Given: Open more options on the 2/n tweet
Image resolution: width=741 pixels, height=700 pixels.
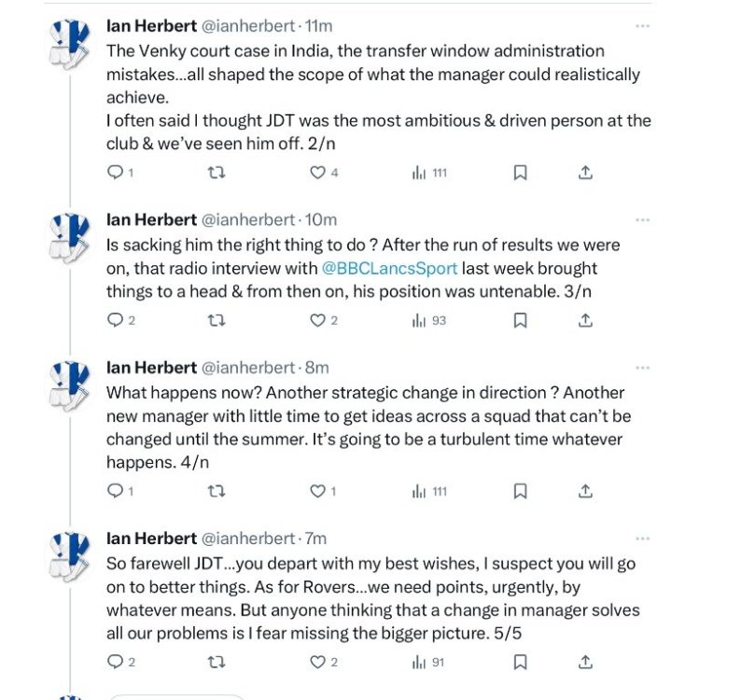Looking at the screenshot, I should (x=641, y=25).
